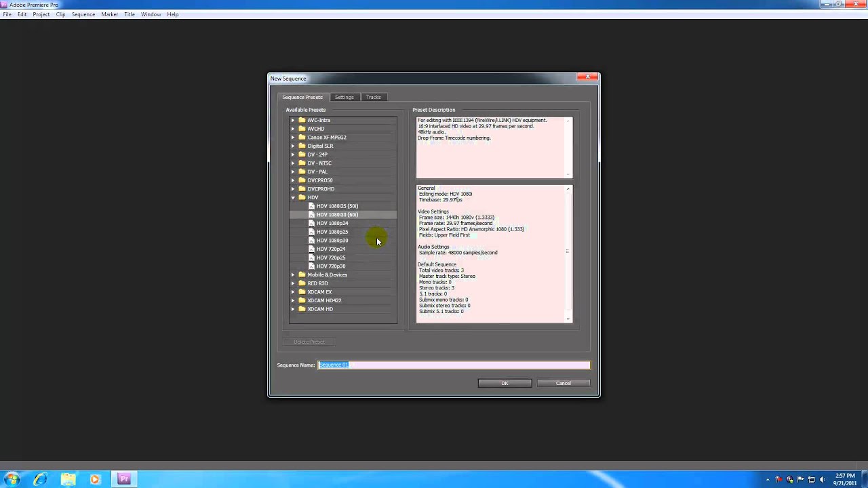The height and width of the screenshot is (488, 868).
Task: Open Windows Media Player from the taskbar
Action: 95,479
